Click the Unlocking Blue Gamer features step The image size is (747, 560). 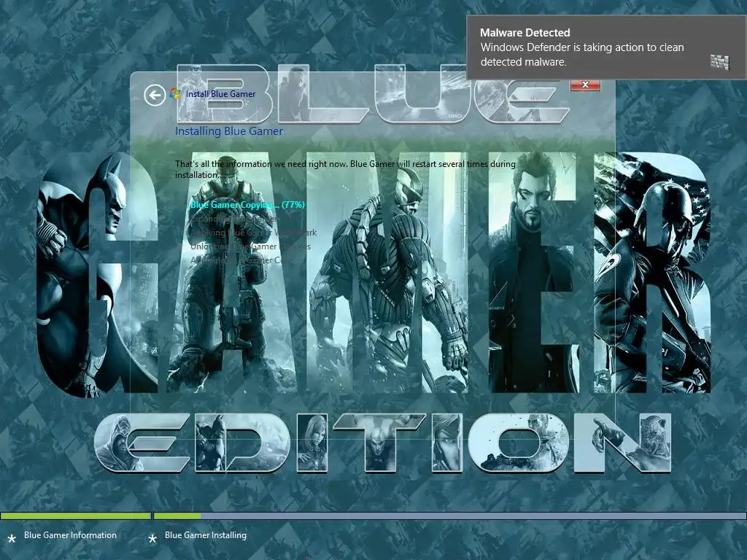(x=251, y=246)
